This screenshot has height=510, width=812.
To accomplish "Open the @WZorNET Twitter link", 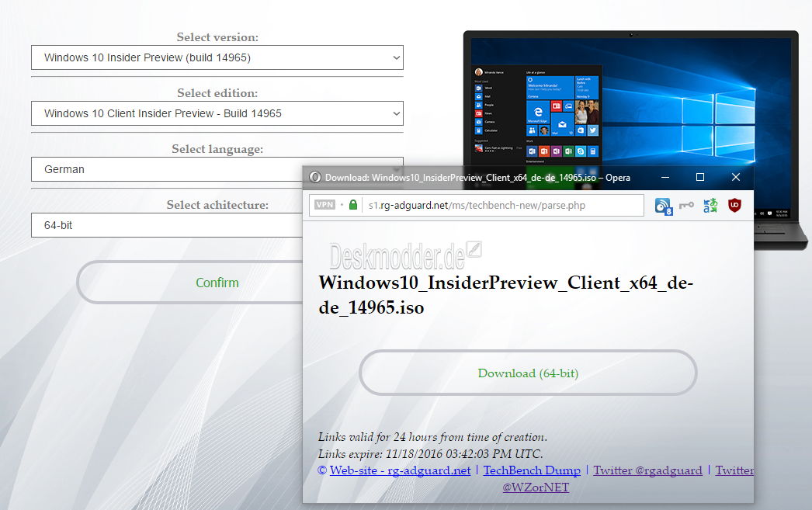I will [x=536, y=487].
